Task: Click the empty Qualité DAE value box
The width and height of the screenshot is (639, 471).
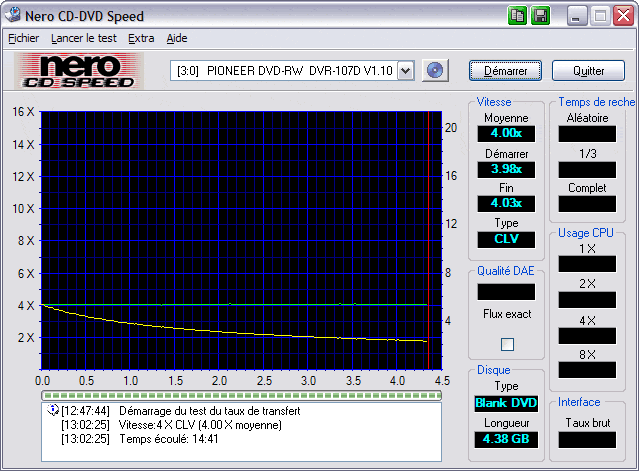Action: (506, 292)
